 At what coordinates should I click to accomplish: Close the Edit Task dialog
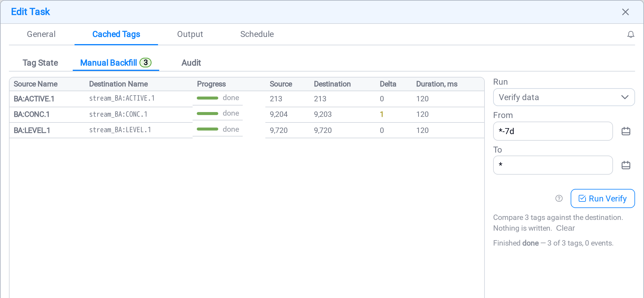[626, 12]
